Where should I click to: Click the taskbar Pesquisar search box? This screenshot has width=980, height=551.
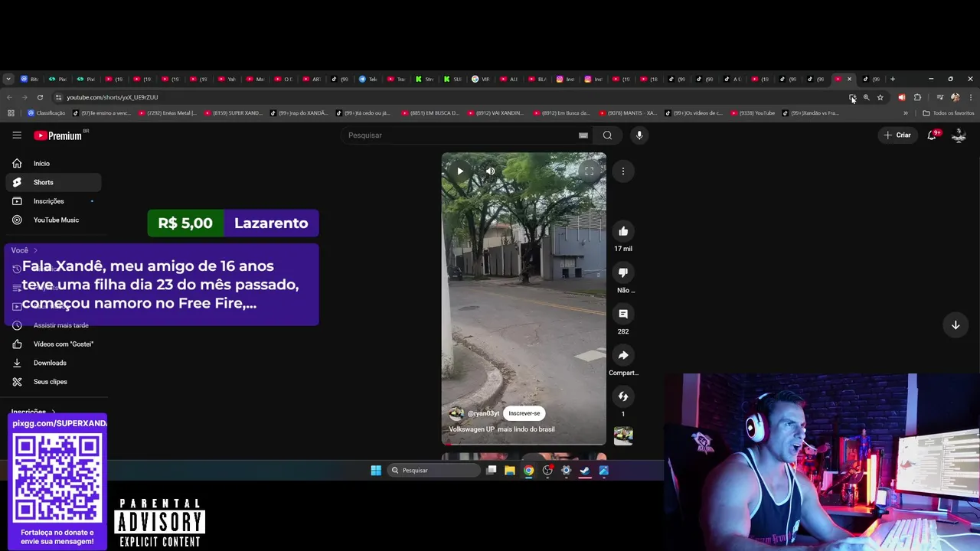[433, 470]
